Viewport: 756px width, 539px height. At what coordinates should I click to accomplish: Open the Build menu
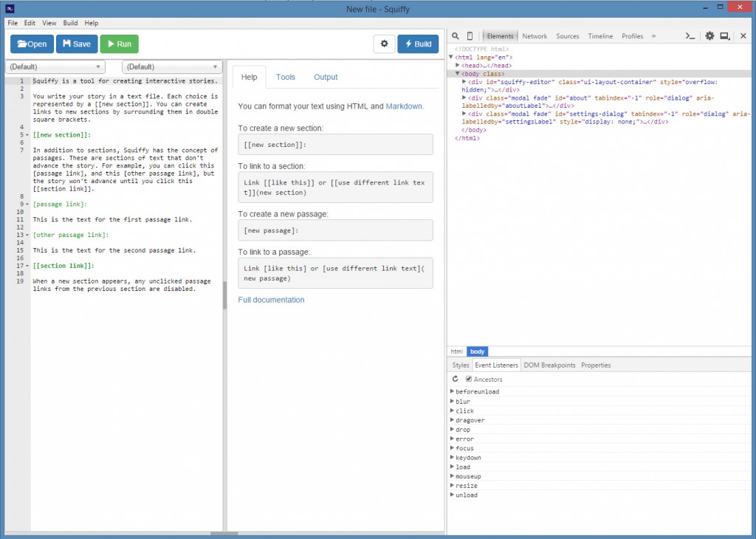[70, 23]
